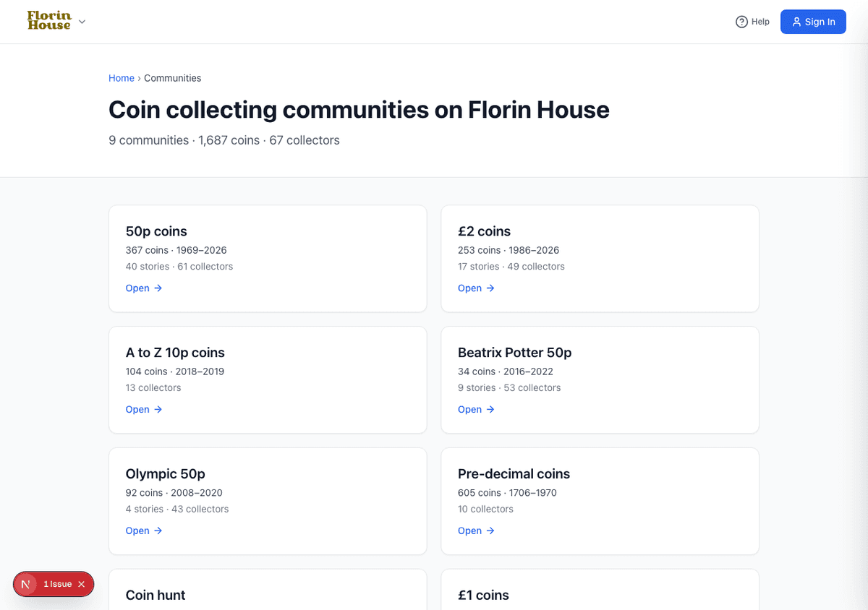Image resolution: width=868 pixels, height=610 pixels.
Task: Click the page heading Coin collecting communities
Action: (359, 110)
